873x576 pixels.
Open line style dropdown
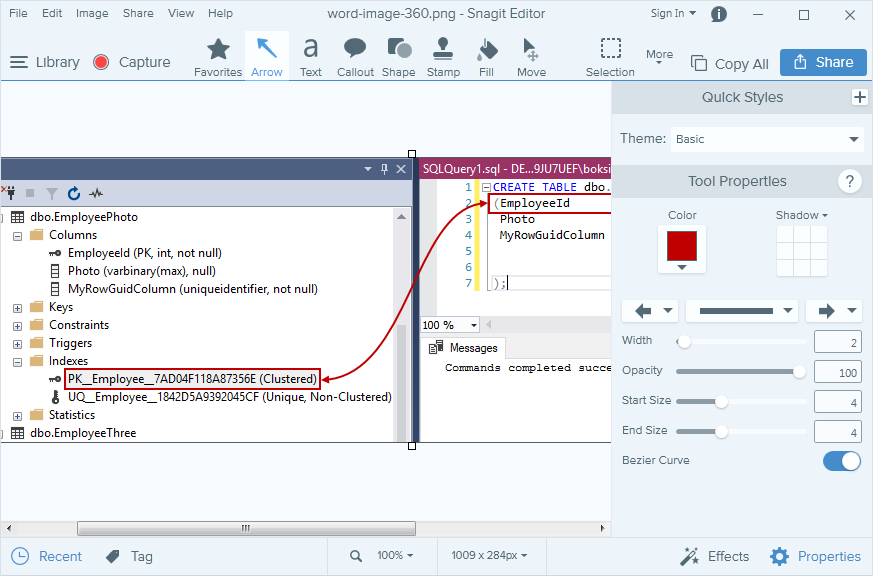[742, 311]
